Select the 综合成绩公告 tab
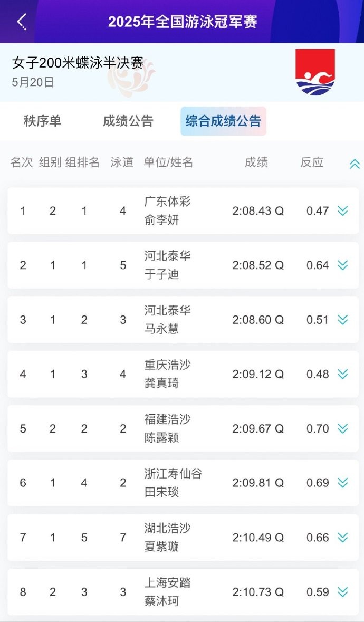Image resolution: width=364 pixels, height=622 pixels. [223, 121]
